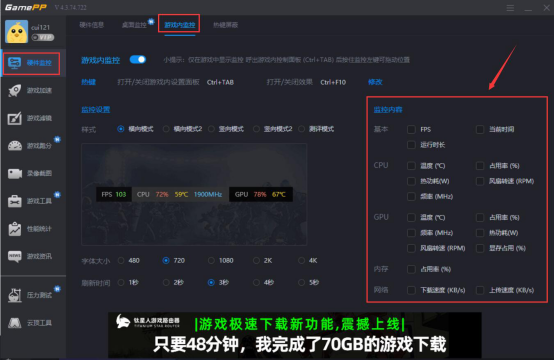This screenshot has width=554, height=361.
Task: Open the 游戏滤镜 game filter brush icon
Action: [x=14, y=118]
